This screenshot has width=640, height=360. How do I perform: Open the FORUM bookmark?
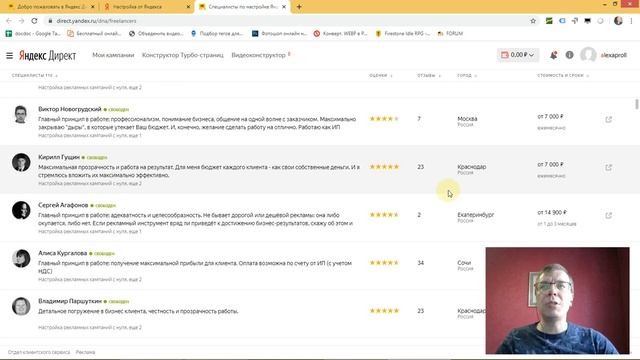(x=450, y=33)
